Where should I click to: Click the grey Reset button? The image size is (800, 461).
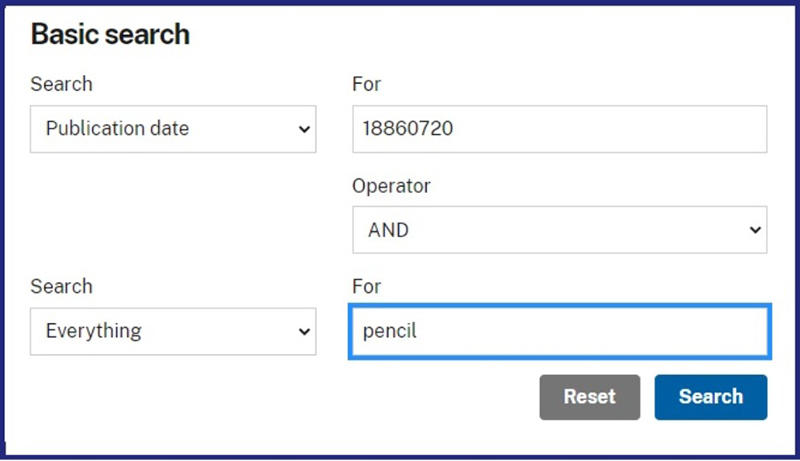point(589,397)
